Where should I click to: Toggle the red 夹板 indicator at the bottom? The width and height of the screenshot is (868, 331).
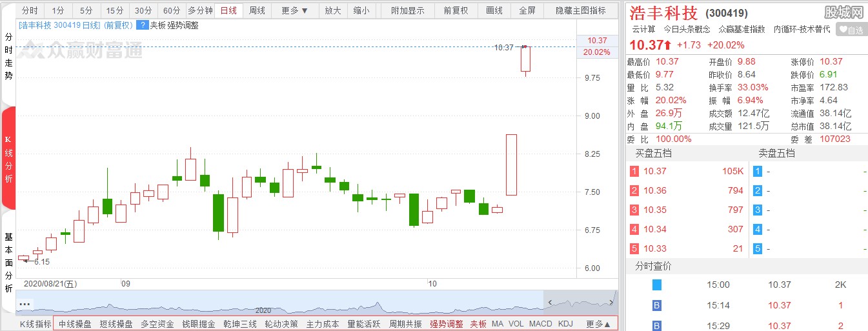tap(478, 324)
